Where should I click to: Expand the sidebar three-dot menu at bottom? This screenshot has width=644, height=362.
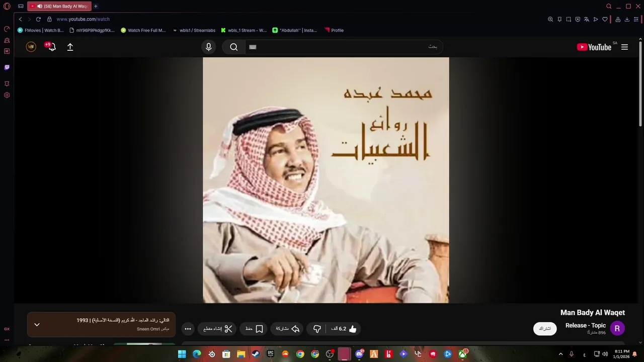[x=7, y=340]
